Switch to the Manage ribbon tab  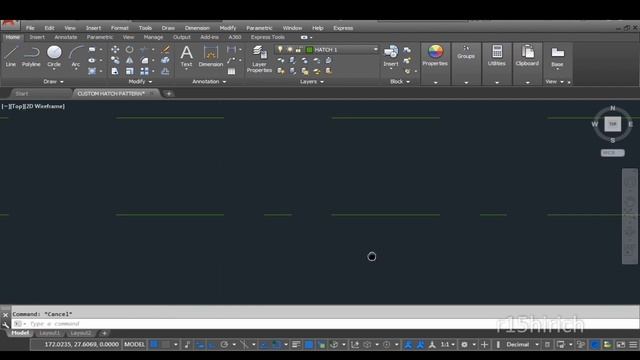[x=153, y=37]
